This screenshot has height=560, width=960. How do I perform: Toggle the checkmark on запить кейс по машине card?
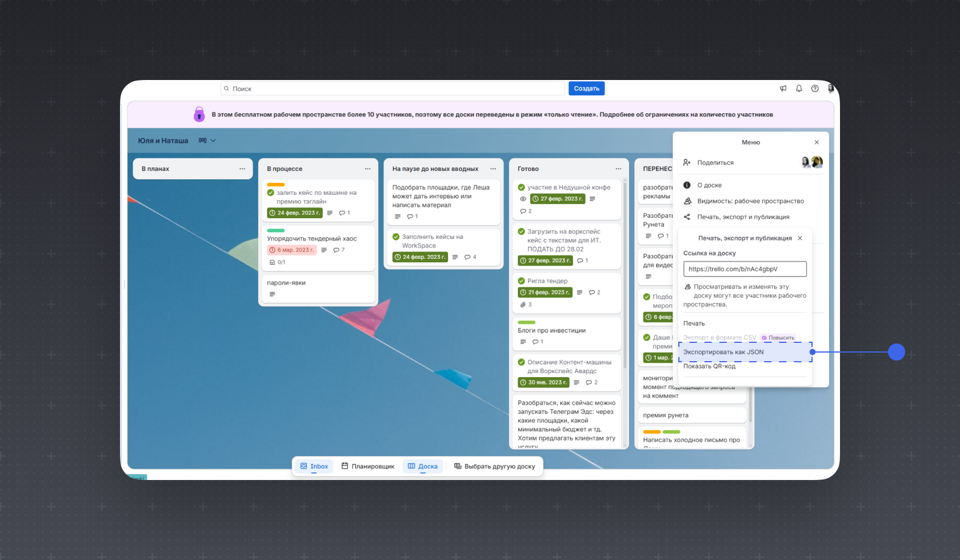coord(271,193)
